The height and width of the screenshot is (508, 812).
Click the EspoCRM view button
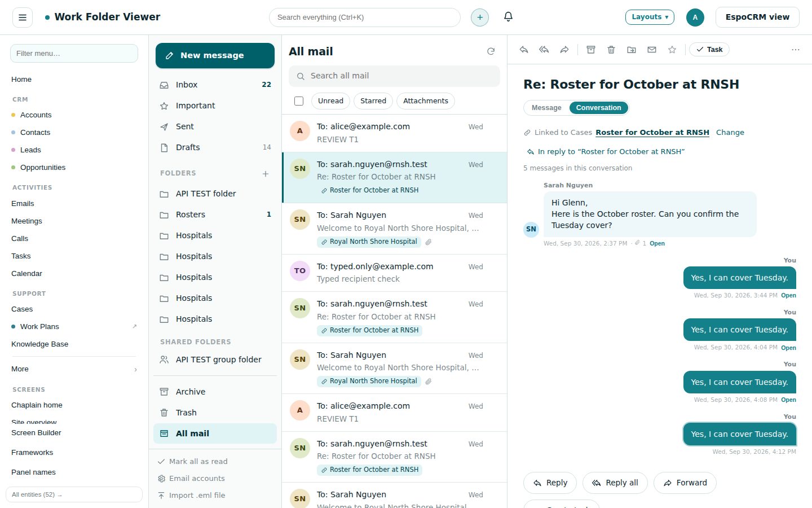pyautogui.click(x=757, y=17)
